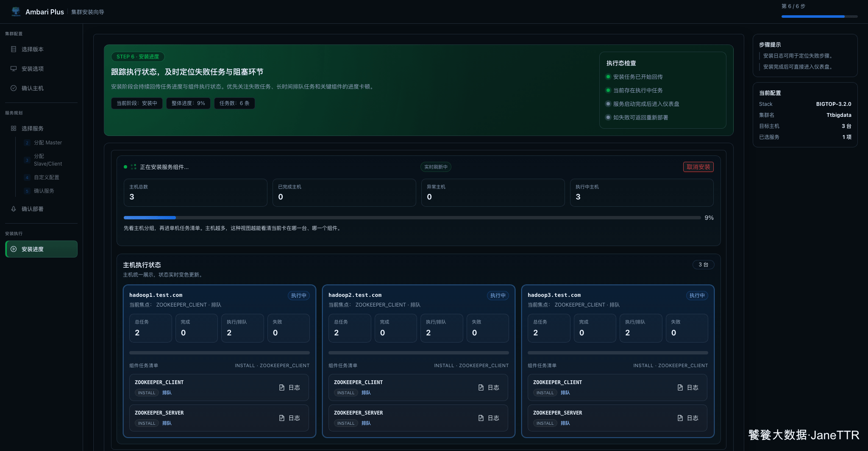This screenshot has height=451, width=868.
Task: Open 日志 for hadoop3 ZOOKEEPER_CLIENT
Action: pos(688,387)
